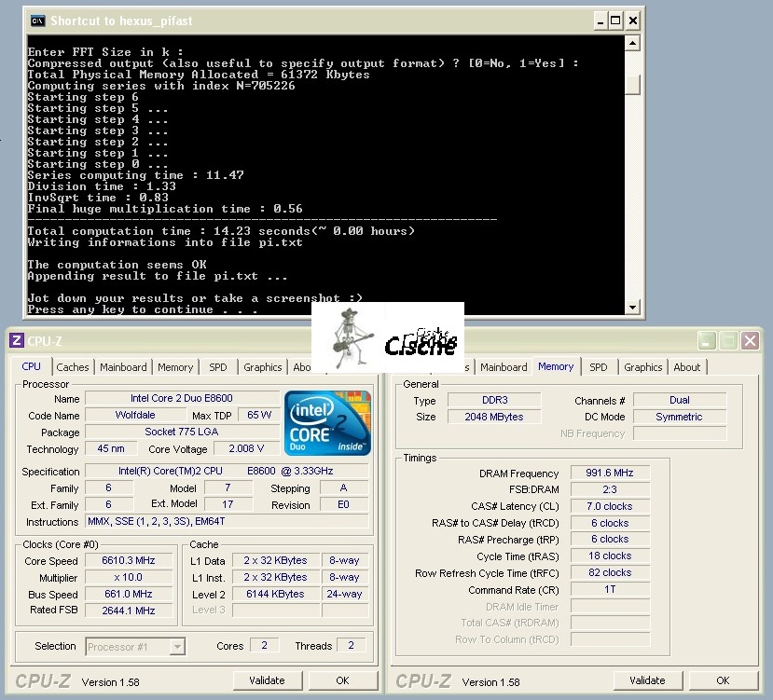Viewport: 773px width, 700px height.
Task: Click Validate in the CPU-Z memory-timings window
Action: tap(648, 680)
